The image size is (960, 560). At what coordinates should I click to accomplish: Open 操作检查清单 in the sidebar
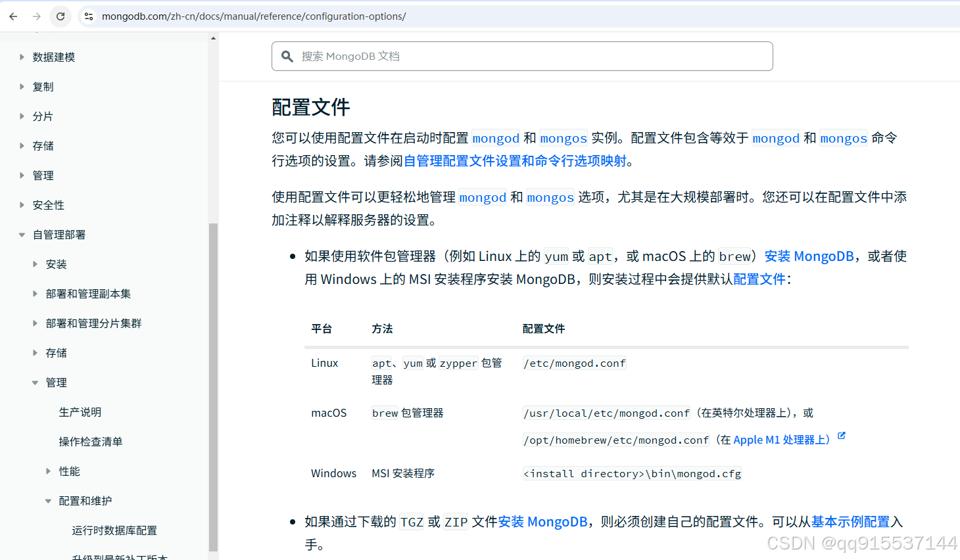pos(91,442)
